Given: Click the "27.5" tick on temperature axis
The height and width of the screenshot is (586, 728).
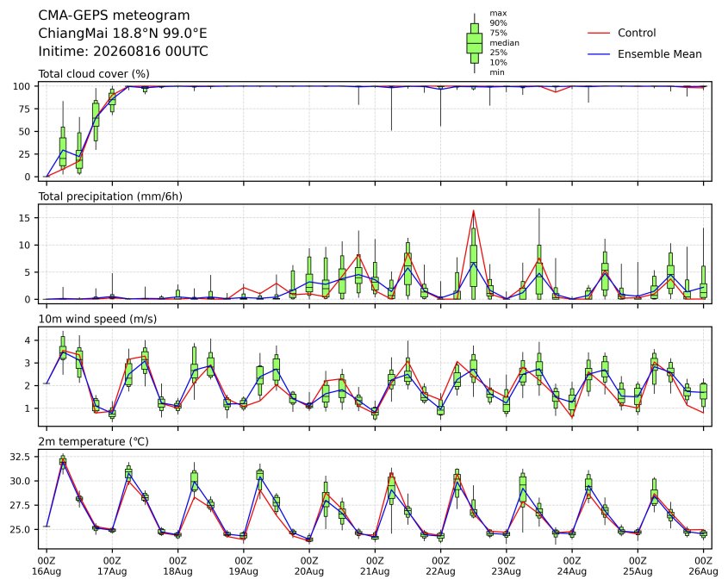Looking at the screenshot, I should click(x=20, y=505).
